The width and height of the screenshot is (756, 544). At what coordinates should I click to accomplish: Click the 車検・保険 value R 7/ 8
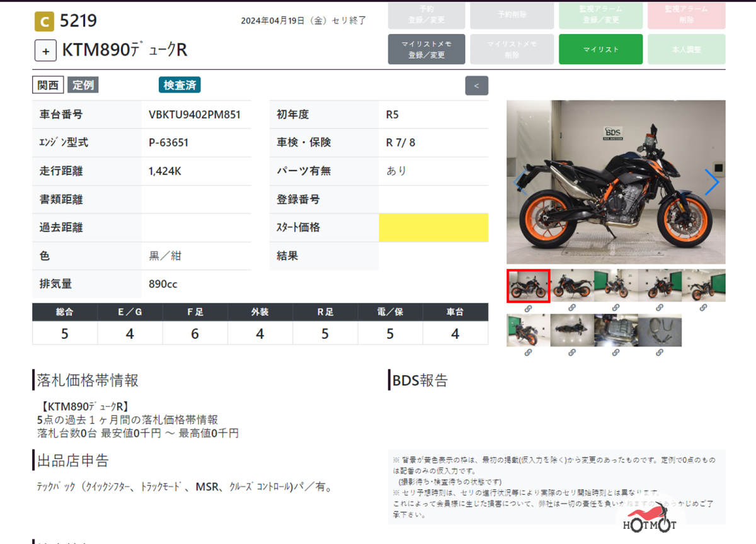[401, 143]
